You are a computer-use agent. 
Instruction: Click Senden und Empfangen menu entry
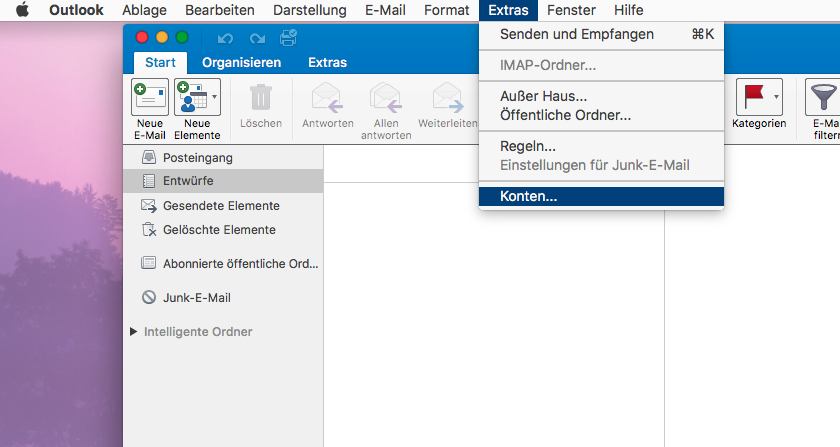pos(577,34)
